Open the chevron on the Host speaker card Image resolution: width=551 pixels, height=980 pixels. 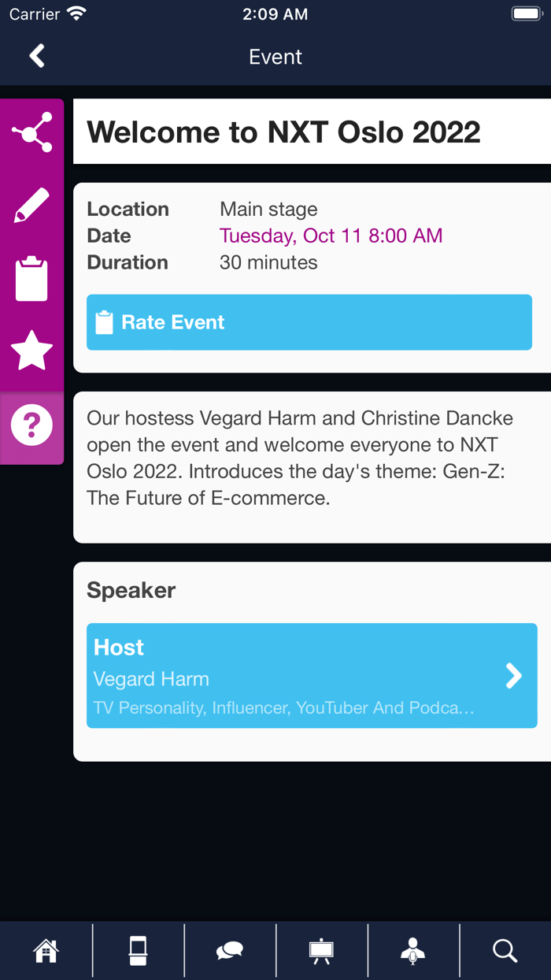coord(513,675)
